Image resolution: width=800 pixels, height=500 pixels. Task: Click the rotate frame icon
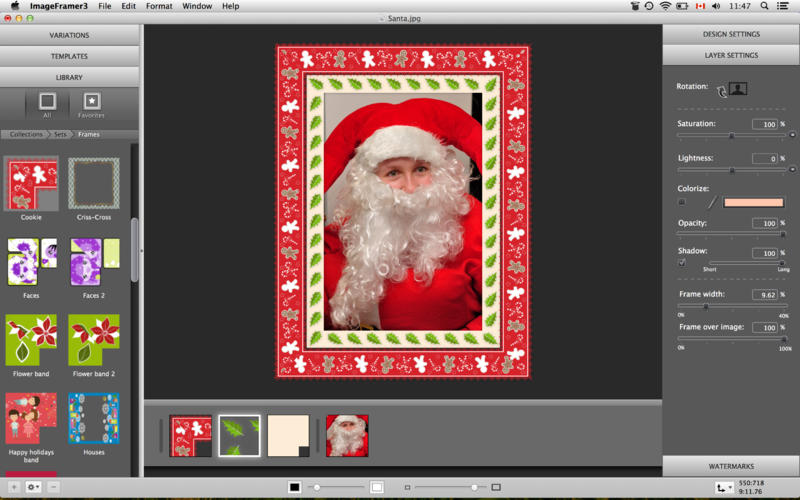(720, 89)
